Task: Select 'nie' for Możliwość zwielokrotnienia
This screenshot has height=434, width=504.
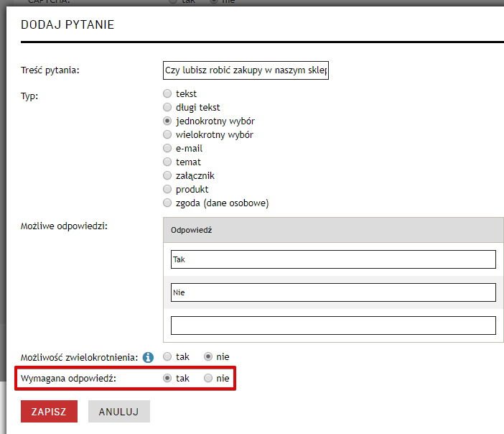Action: [x=208, y=356]
